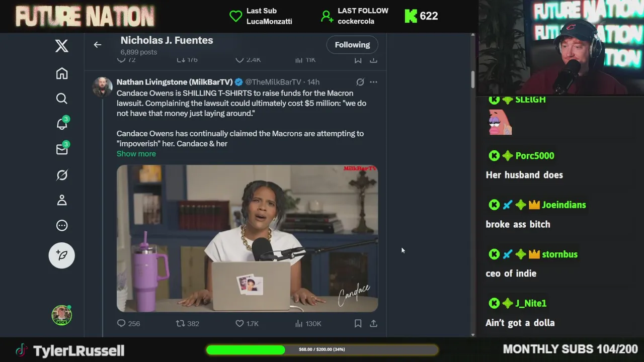Click the chat message "ceo of indie"
The height and width of the screenshot is (362, 644).
coord(511,274)
